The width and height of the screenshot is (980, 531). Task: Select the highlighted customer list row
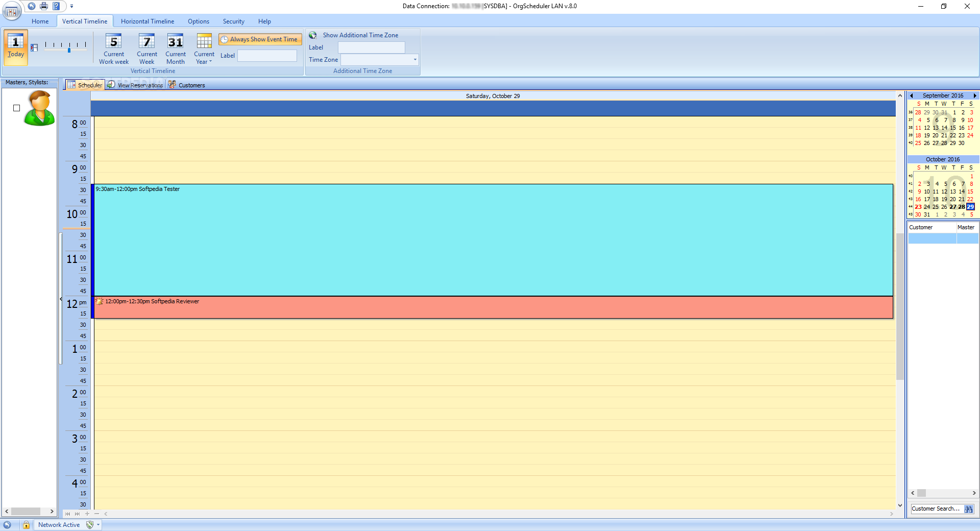943,238
